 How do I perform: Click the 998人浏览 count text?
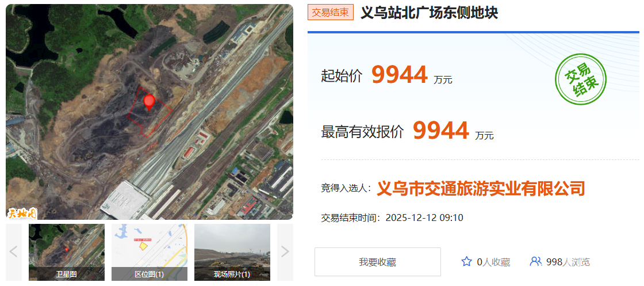click(x=568, y=262)
